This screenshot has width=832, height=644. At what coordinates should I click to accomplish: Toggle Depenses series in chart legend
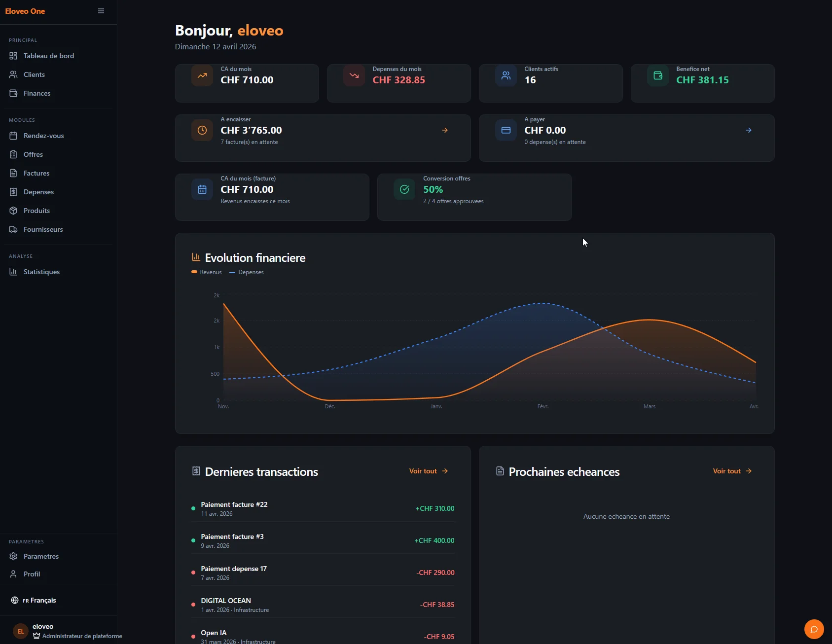point(247,272)
